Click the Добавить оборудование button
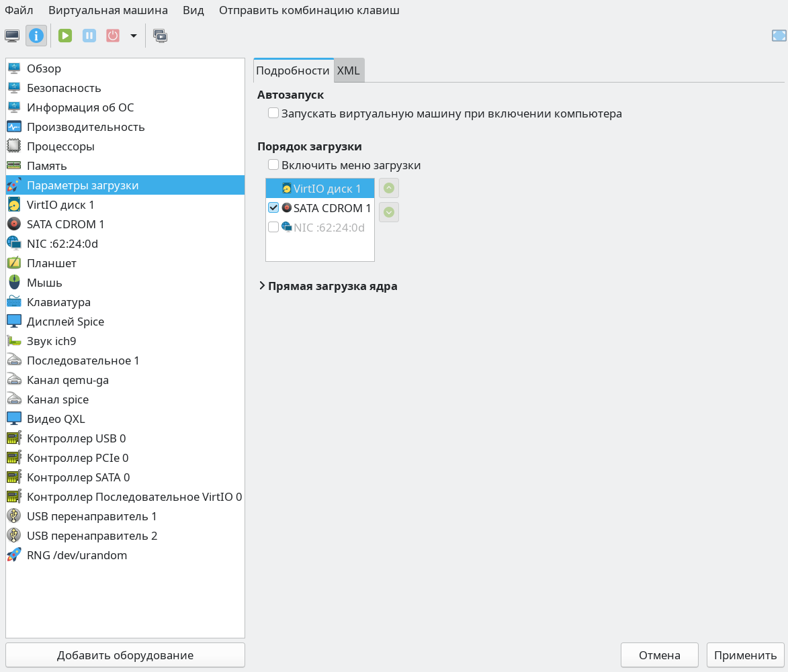 [x=125, y=655]
